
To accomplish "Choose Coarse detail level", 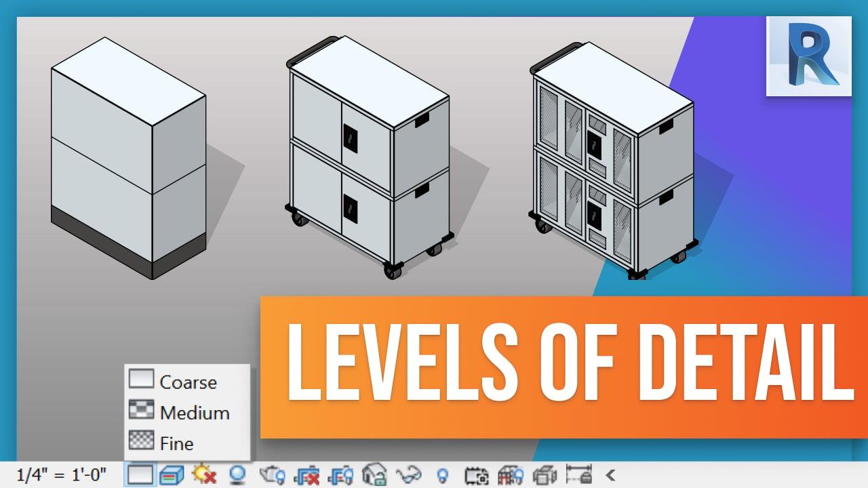I will pos(187,381).
